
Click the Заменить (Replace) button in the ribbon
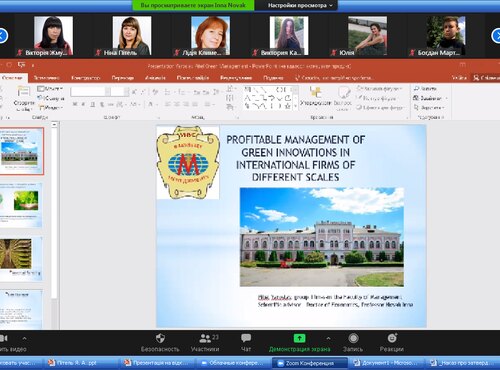pyautogui.click(x=430, y=98)
